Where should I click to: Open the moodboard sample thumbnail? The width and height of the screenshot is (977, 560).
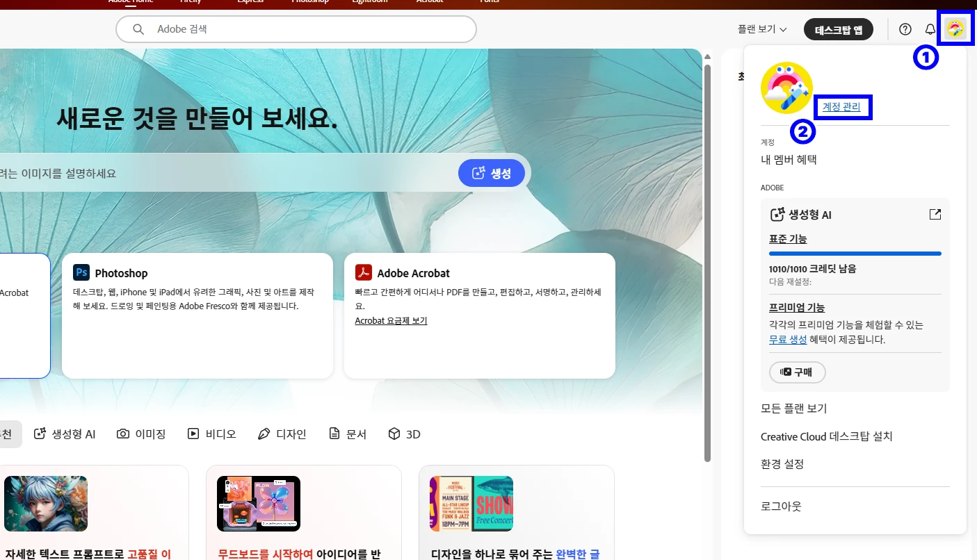(x=259, y=504)
